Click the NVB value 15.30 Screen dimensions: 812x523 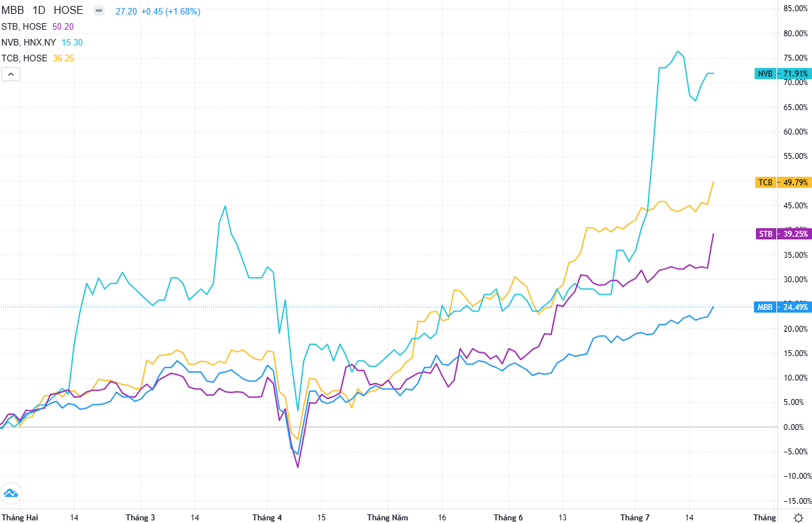click(x=72, y=42)
